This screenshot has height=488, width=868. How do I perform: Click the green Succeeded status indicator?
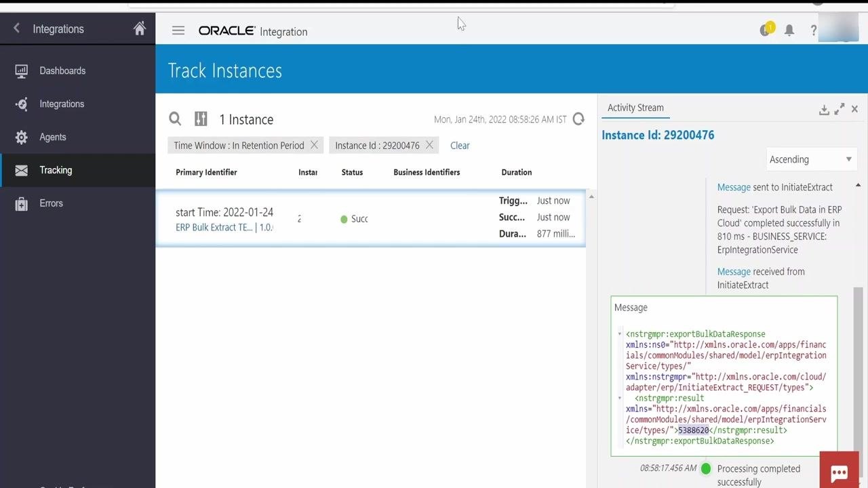click(x=344, y=219)
